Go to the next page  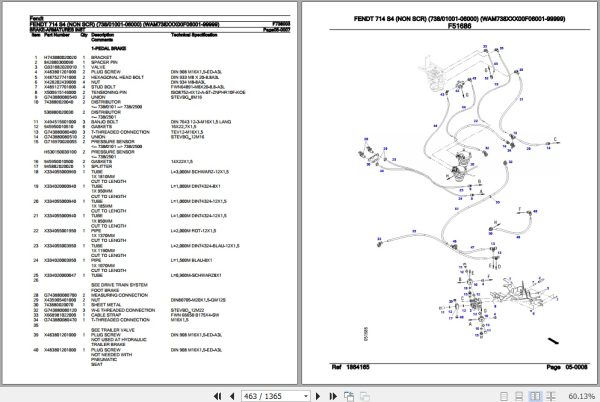pyautogui.click(x=318, y=396)
